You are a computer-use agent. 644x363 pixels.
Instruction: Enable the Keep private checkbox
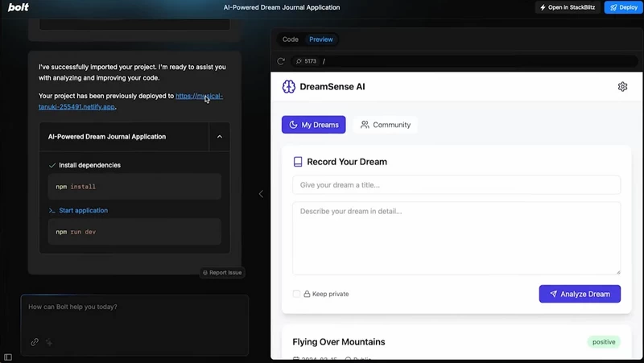(296, 294)
